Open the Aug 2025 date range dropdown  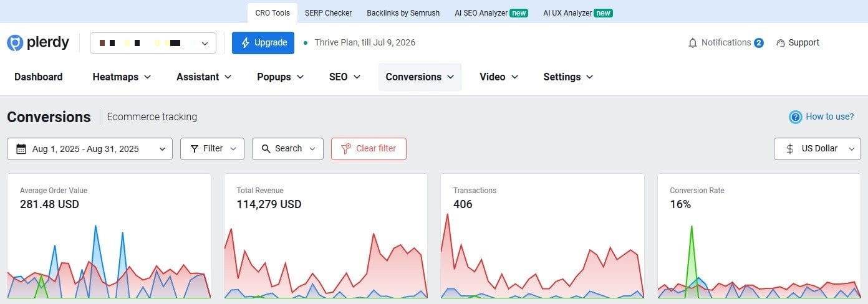click(x=90, y=149)
